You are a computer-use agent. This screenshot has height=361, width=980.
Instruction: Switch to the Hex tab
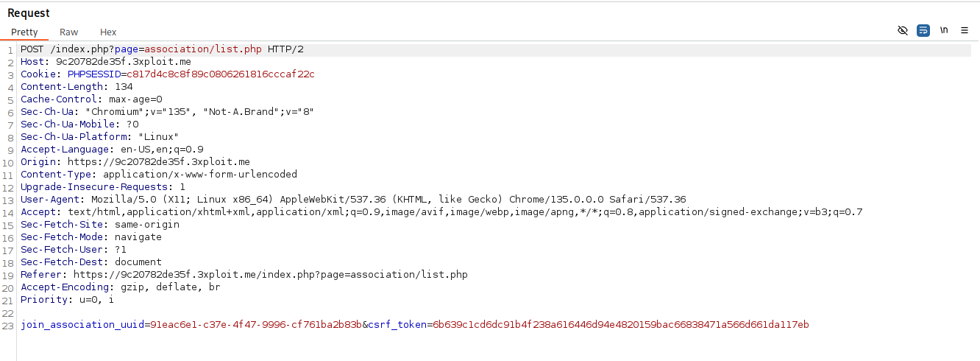(x=108, y=32)
